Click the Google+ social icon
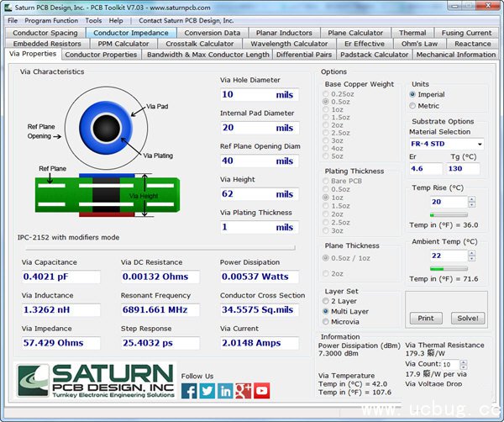The image size is (504, 422). (244, 390)
